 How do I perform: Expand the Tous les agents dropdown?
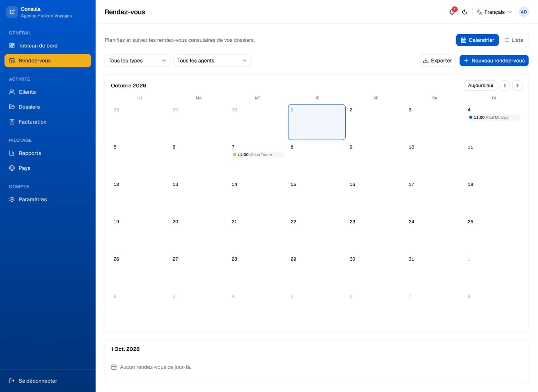click(212, 60)
